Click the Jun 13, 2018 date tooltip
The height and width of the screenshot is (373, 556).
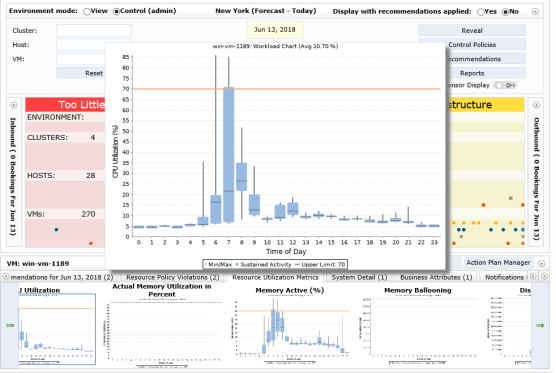click(275, 30)
